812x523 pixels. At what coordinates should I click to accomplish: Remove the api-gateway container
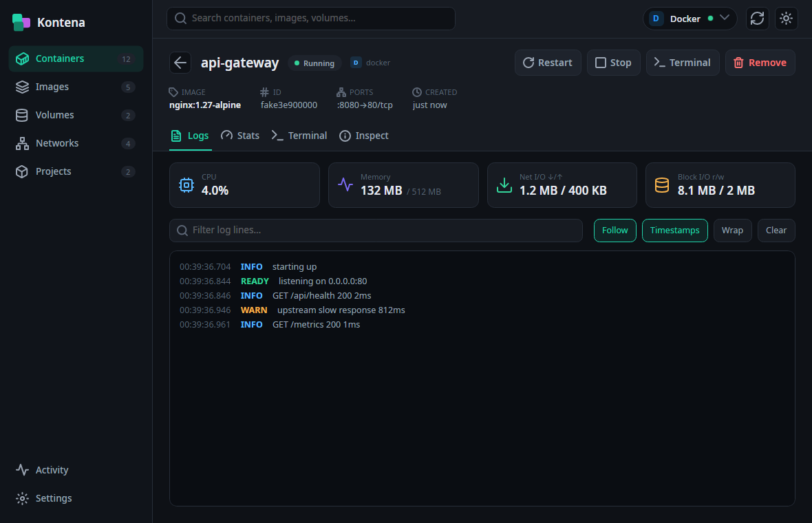coord(760,63)
